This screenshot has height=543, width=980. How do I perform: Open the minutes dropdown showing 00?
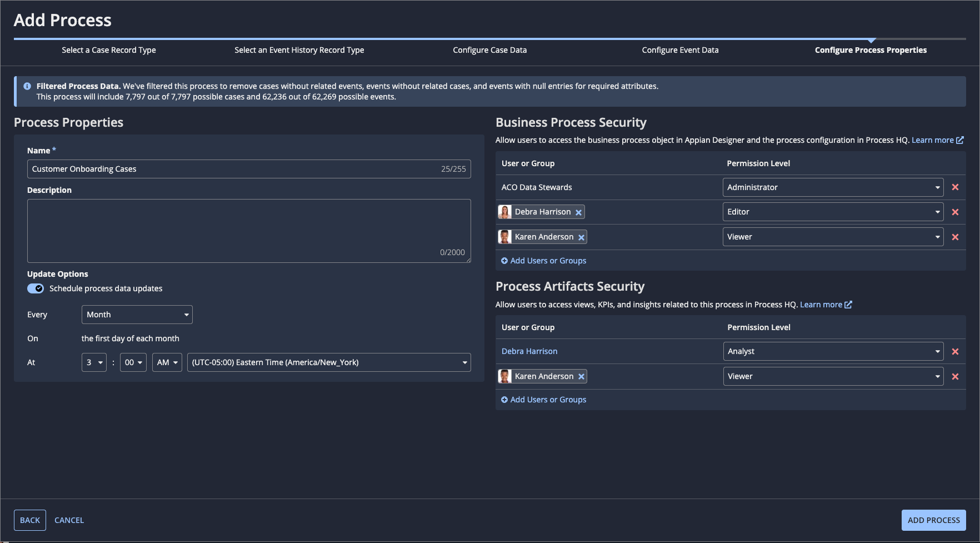point(133,362)
